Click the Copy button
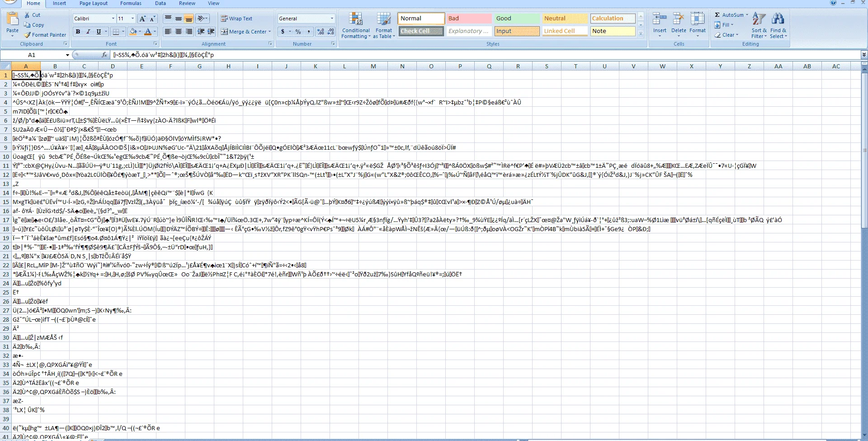 [34, 25]
